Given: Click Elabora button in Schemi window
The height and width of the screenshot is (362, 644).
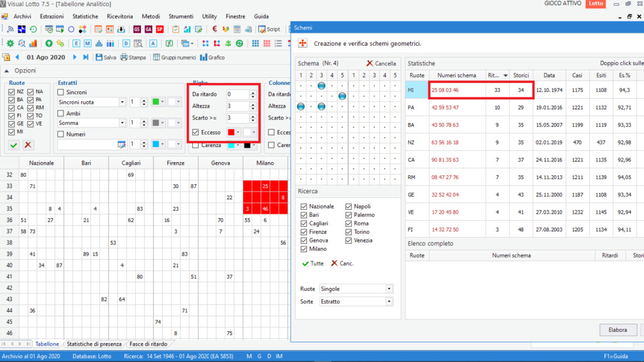Looking at the screenshot, I should (618, 330).
